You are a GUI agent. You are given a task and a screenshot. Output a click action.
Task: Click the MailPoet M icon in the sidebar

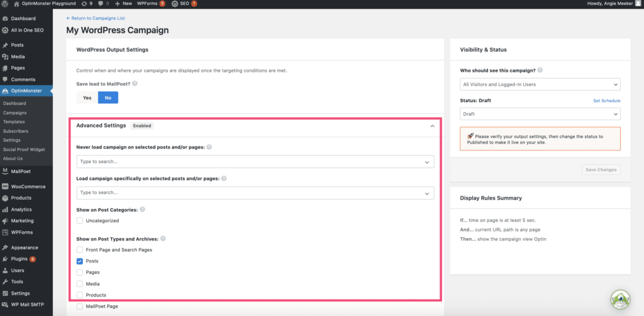coord(5,171)
